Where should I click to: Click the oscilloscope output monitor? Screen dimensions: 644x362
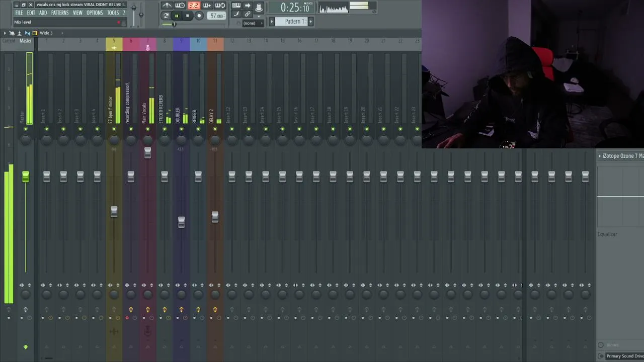tap(333, 8)
